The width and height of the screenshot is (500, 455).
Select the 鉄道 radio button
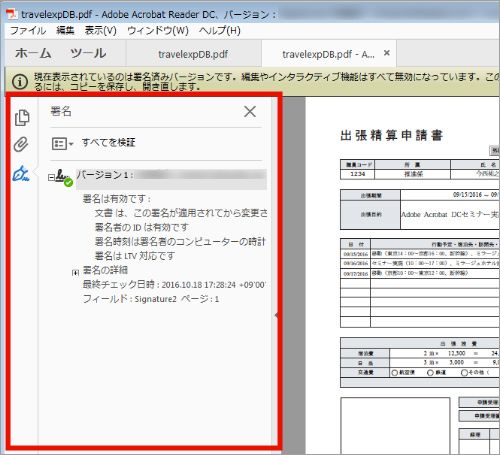point(430,372)
